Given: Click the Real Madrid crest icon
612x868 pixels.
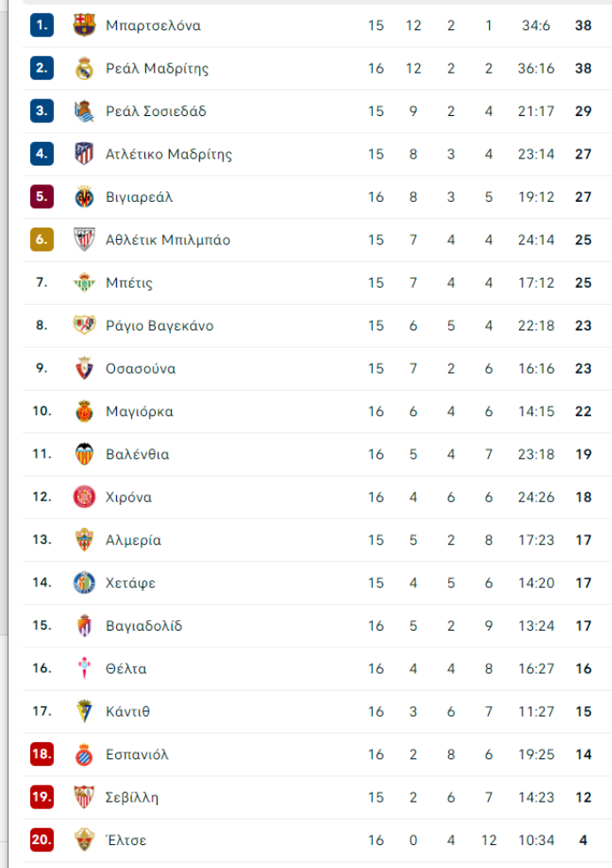Looking at the screenshot, I should (x=84, y=68).
